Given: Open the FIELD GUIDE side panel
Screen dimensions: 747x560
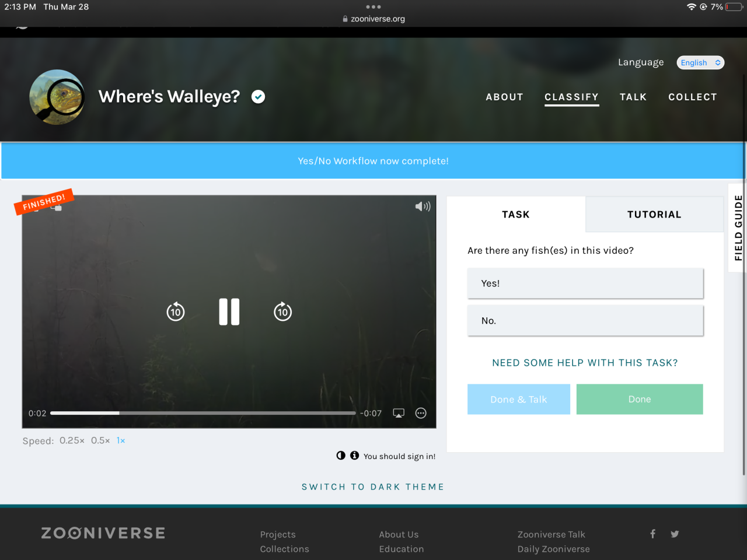Looking at the screenshot, I should tap(738, 228).
